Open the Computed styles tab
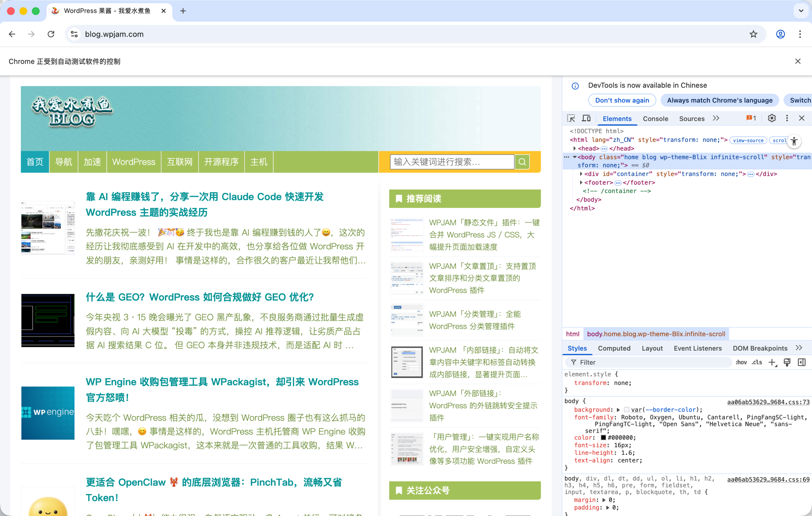This screenshot has width=812, height=516. pyautogui.click(x=614, y=348)
